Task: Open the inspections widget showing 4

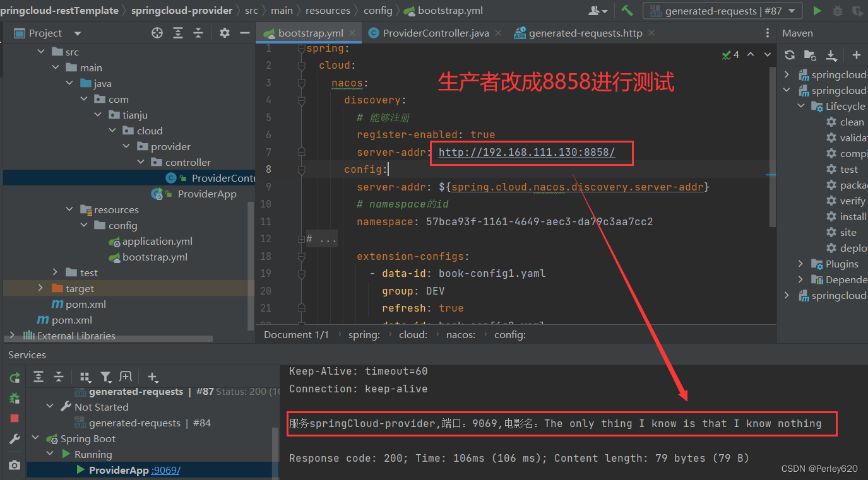Action: point(730,55)
